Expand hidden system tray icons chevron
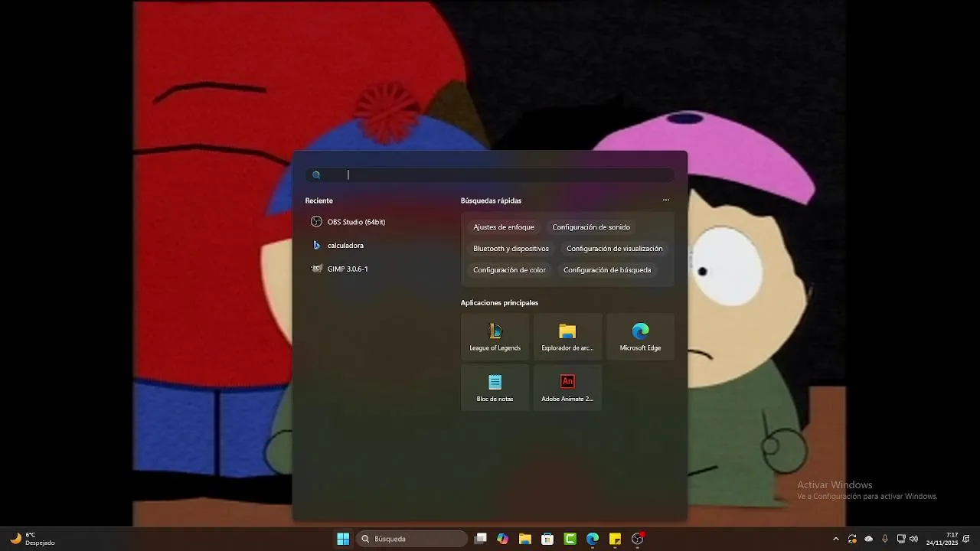The width and height of the screenshot is (980, 551). click(x=836, y=539)
